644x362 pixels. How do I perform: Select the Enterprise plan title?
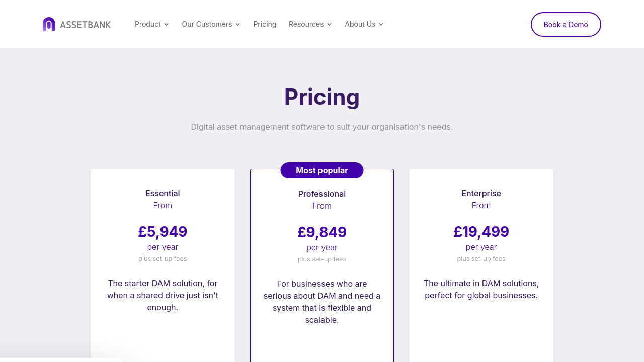(x=481, y=193)
